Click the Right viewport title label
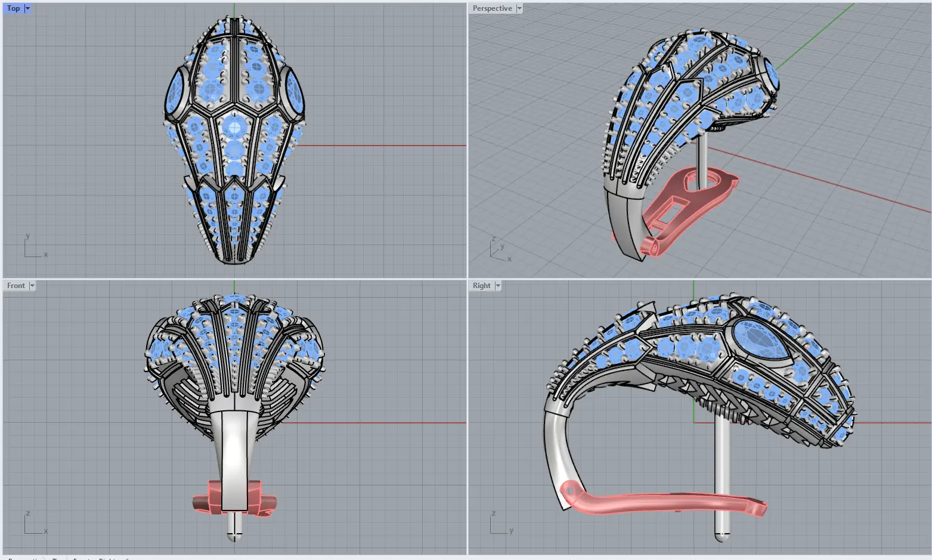 point(481,286)
